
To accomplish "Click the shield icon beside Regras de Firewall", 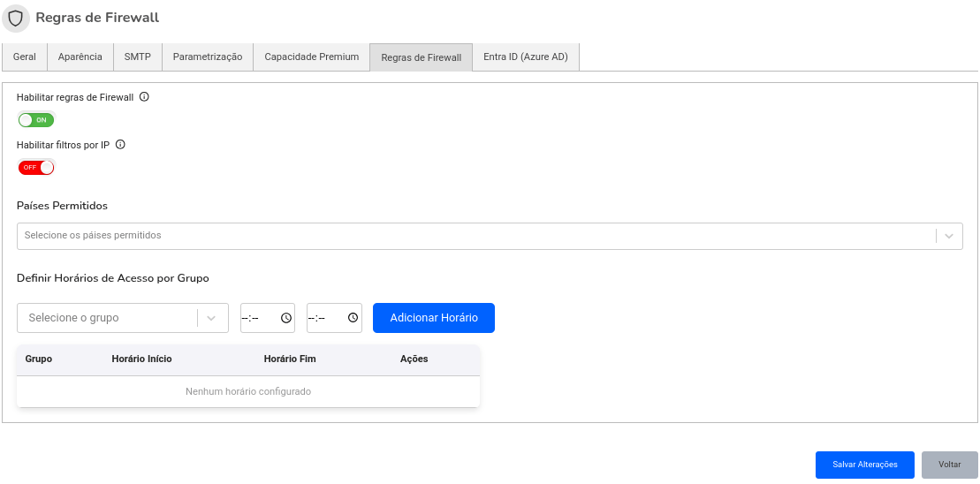I will [x=15, y=18].
